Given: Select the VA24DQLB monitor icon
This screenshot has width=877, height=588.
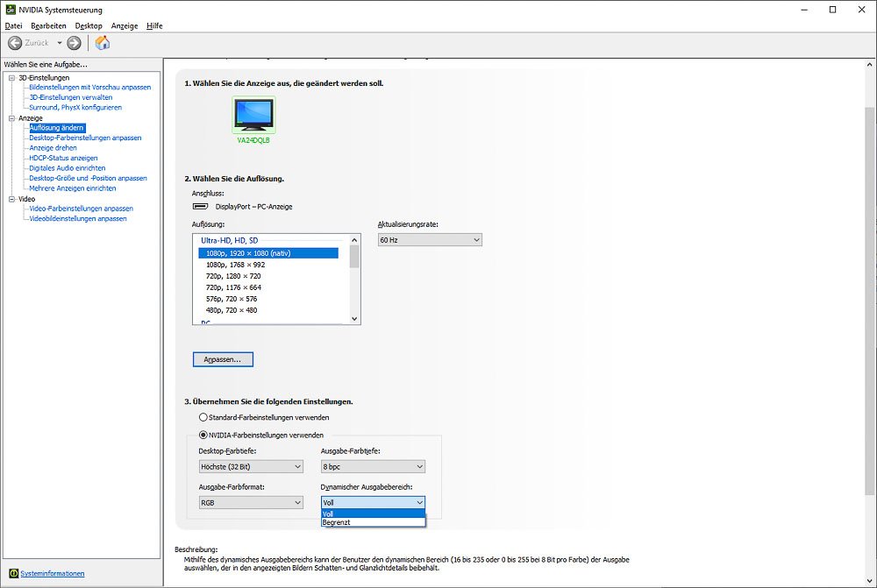Looking at the screenshot, I should click(254, 115).
